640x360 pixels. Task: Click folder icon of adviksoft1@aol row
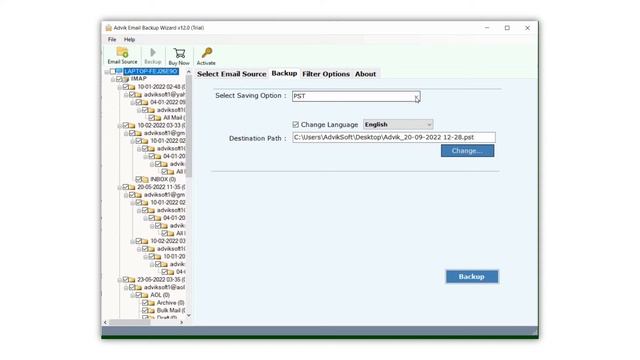click(x=138, y=288)
